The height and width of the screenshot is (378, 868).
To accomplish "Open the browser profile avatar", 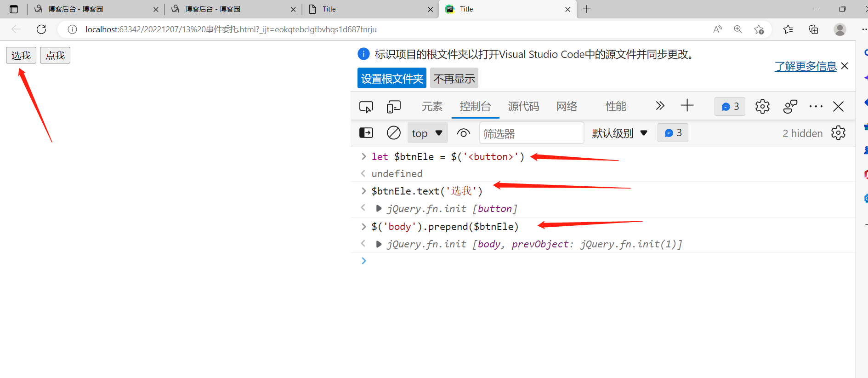I will pos(840,29).
